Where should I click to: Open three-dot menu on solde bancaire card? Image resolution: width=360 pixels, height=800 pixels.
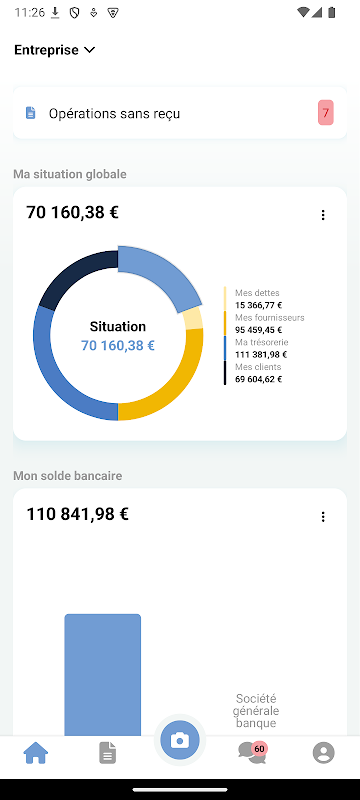coord(323,517)
